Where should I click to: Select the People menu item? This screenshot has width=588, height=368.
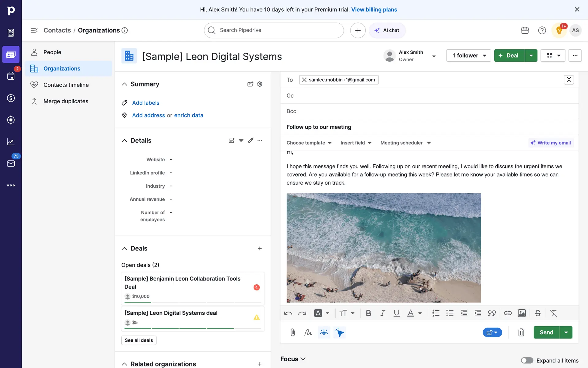[52, 52]
